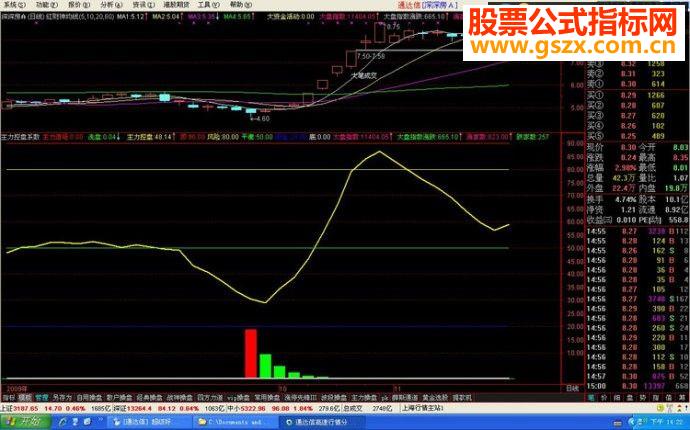Open the 帮助 menu
Viewport: 690px width, 430px height.
(241, 5)
